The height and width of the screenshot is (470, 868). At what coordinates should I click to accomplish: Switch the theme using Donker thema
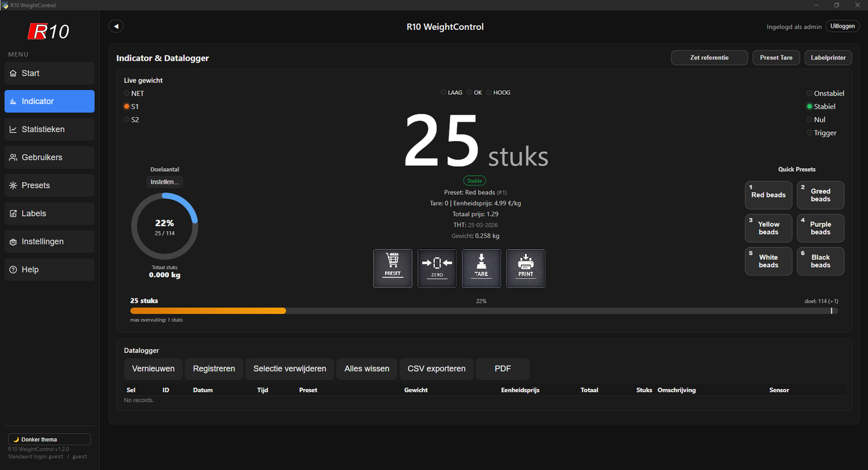coord(49,439)
